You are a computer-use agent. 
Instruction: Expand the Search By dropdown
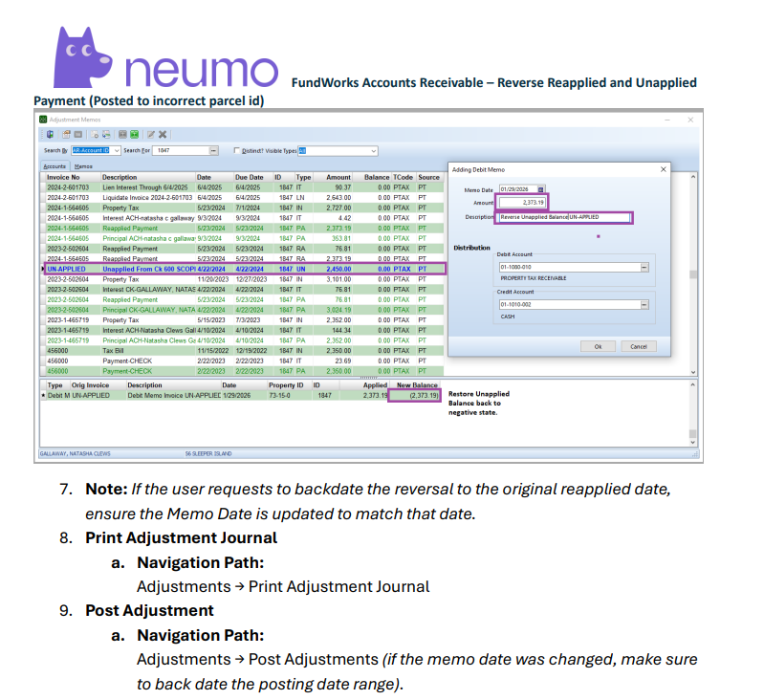(117, 150)
